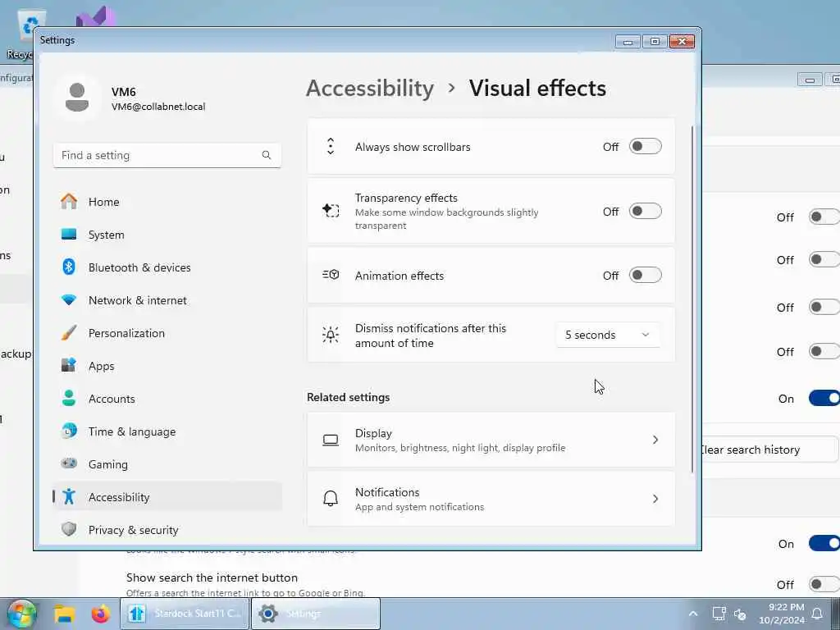Click the Accounts person icon in sidebar
This screenshot has width=840, height=630.
pos(69,398)
